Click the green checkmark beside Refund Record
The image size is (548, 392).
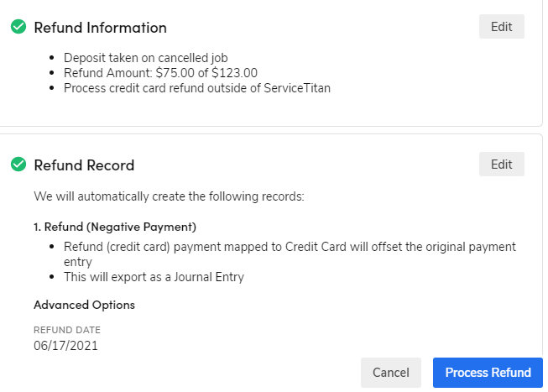tap(18, 165)
